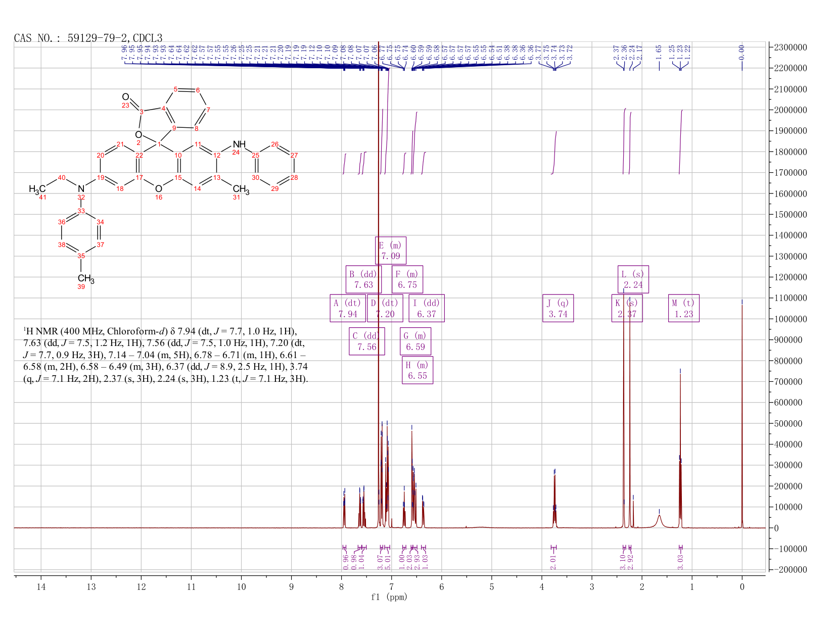Image resolution: width=834 pixels, height=644 pixels.
Task: Select multiplet box I (dd) 6.37
Action: click(427, 308)
